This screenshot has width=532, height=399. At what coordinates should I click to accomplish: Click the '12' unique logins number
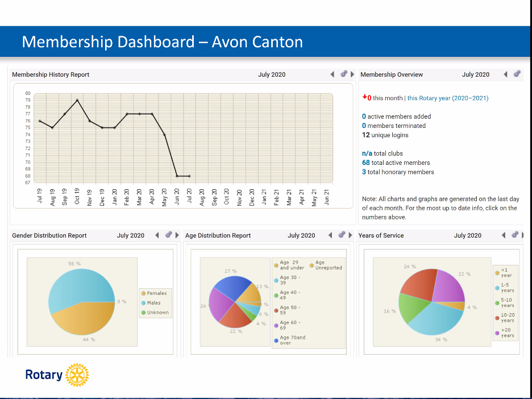pyautogui.click(x=365, y=135)
